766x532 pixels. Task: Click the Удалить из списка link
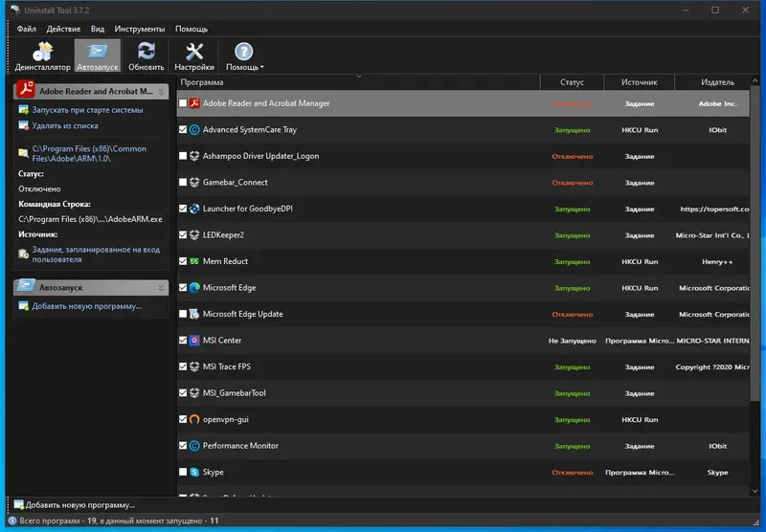coord(65,125)
